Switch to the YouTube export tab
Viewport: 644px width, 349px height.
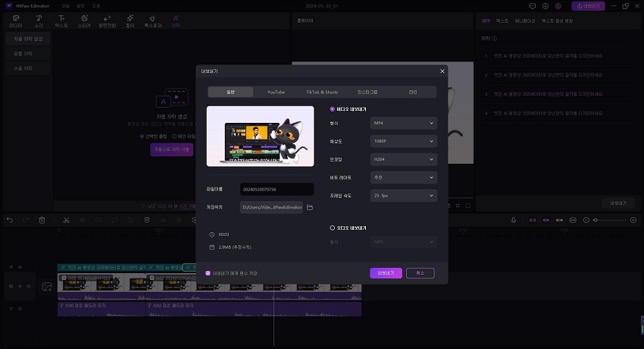coord(276,92)
